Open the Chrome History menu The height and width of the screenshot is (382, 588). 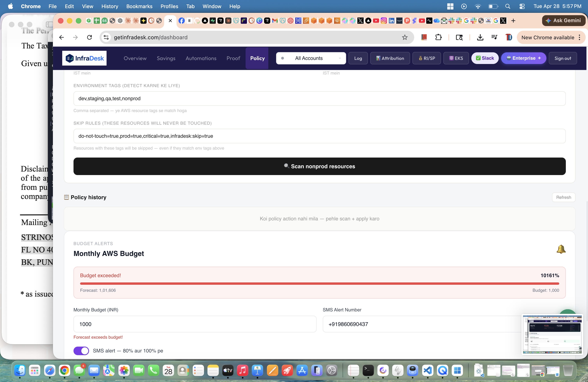point(110,6)
